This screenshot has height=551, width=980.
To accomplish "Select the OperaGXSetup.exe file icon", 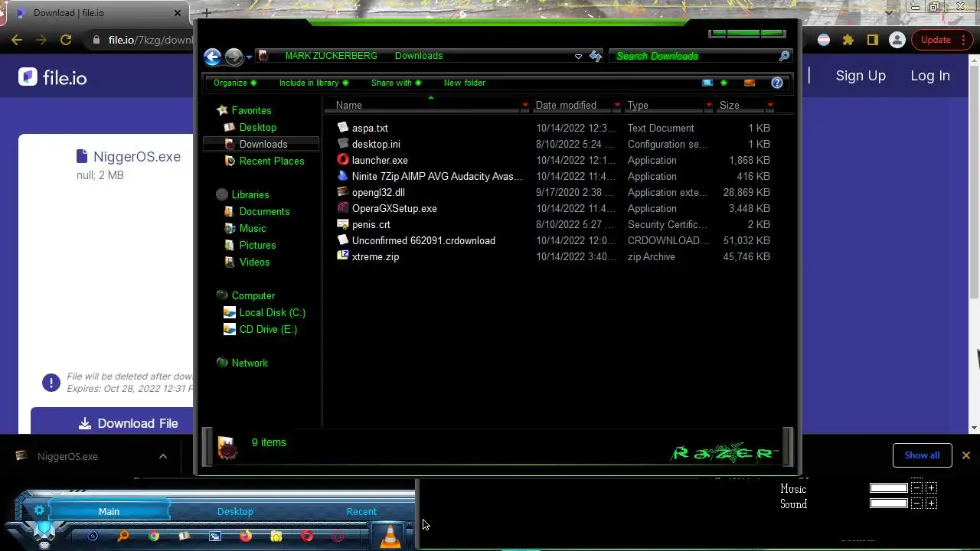I will [x=343, y=208].
